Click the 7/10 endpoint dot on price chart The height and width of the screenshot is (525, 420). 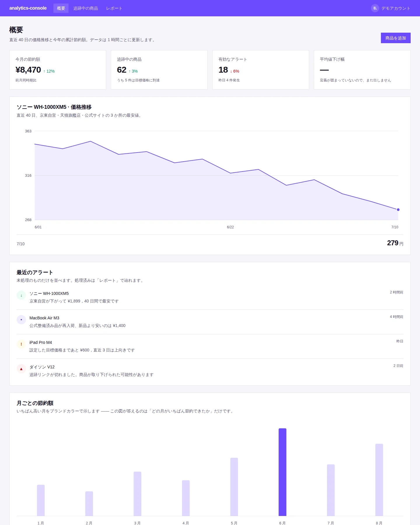[398, 210]
